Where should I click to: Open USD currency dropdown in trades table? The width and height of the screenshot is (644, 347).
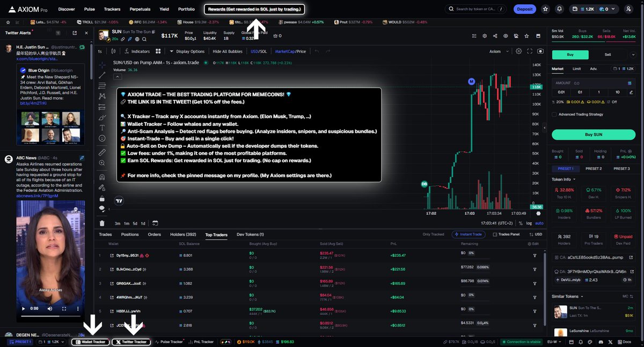click(536, 234)
